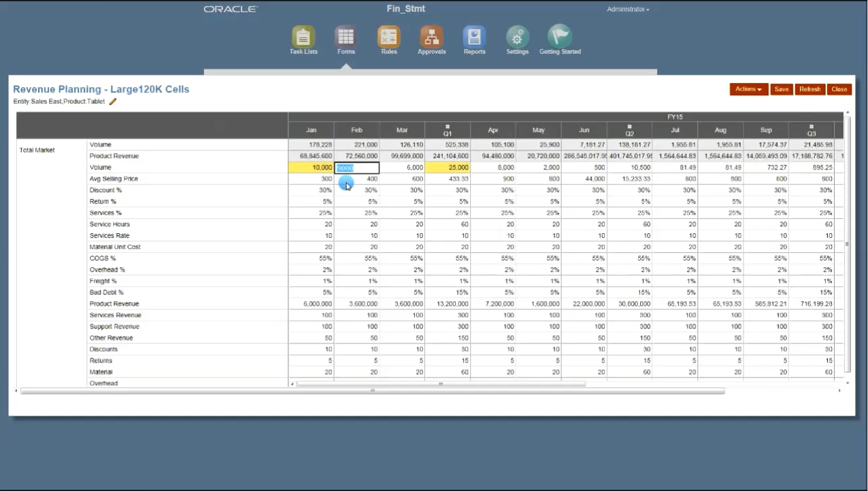868x491 pixels.
Task: Open the Settings gear icon
Action: [517, 37]
